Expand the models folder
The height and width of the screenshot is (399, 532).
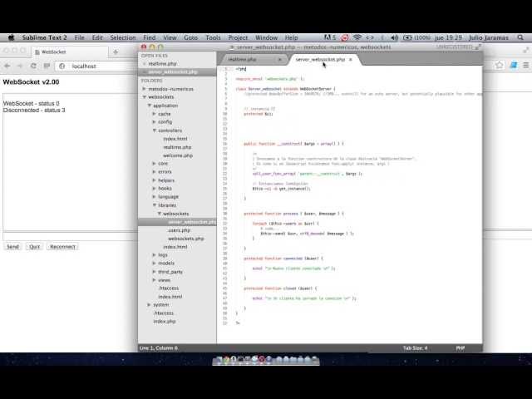154,264
